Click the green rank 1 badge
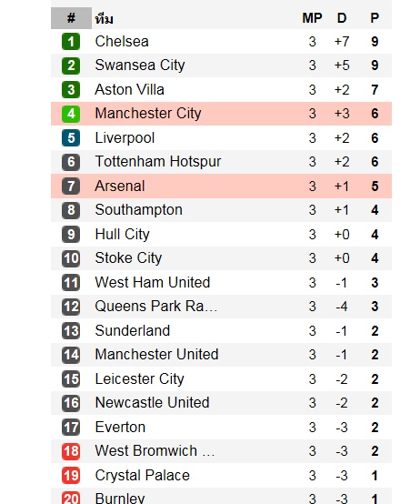Screen dimensions: 420x504 point(71,42)
